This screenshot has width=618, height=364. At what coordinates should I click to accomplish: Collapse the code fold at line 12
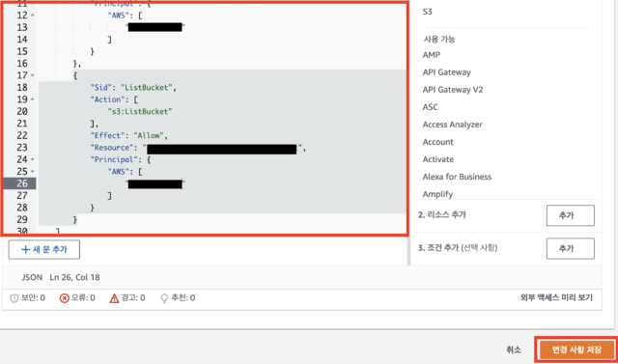pos(32,15)
